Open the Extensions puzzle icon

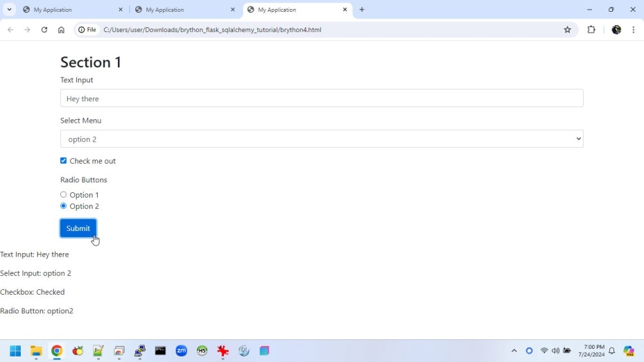[591, 30]
